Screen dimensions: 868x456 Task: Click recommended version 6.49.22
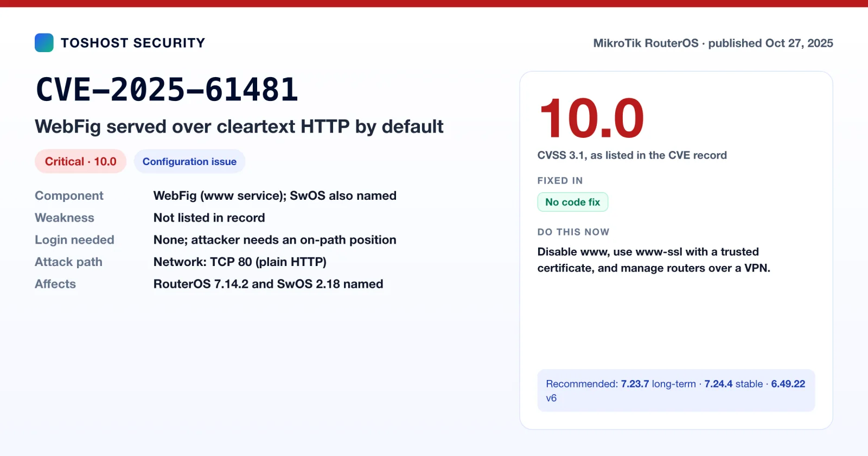click(788, 384)
